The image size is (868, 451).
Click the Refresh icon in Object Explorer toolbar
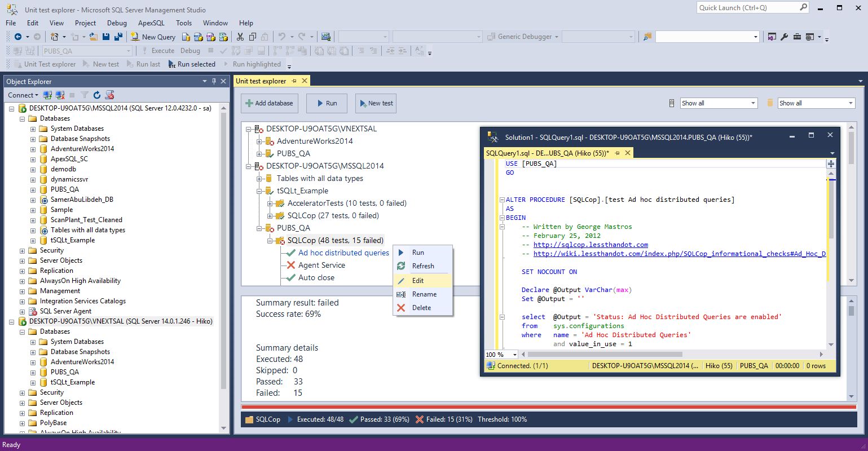pos(96,95)
